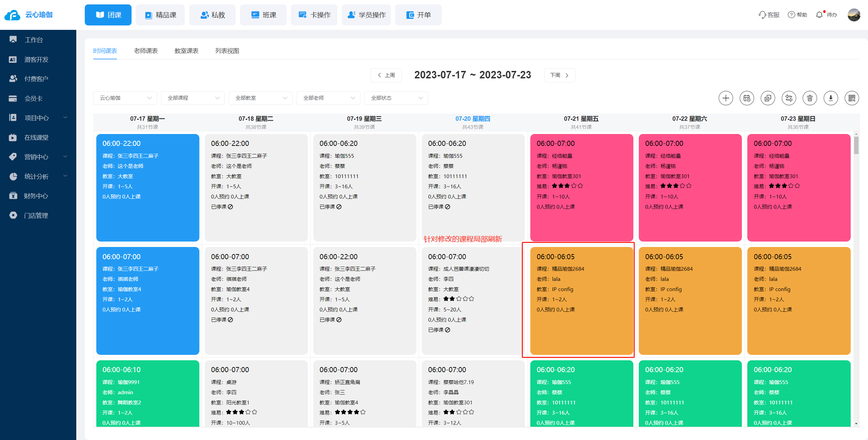Click the 07-23 星期日 column header
The image size is (868, 440).
[798, 122]
